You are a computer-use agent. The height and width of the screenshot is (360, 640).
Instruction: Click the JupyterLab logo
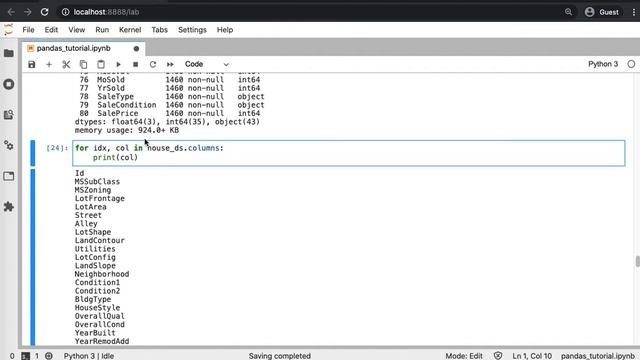pos(9,30)
